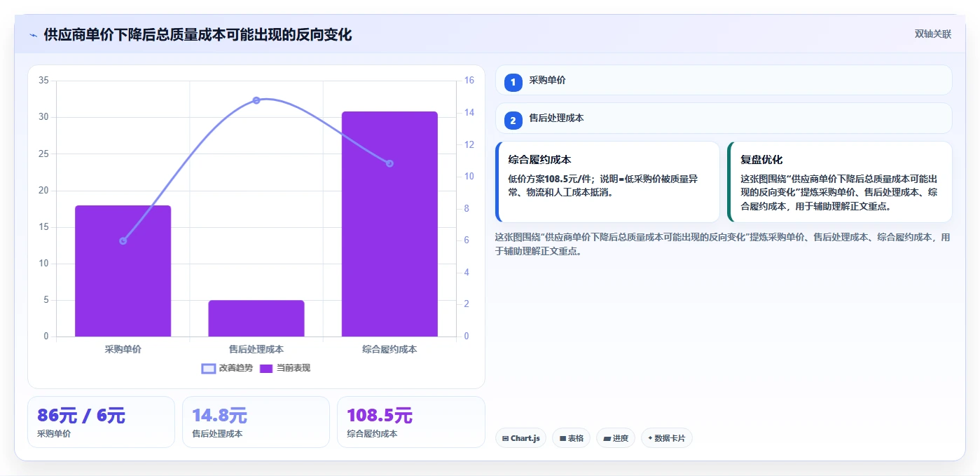Viewport: 980px width, 476px height.
Task: Click the number 2 badge for 售后处理成本
Action: (513, 121)
